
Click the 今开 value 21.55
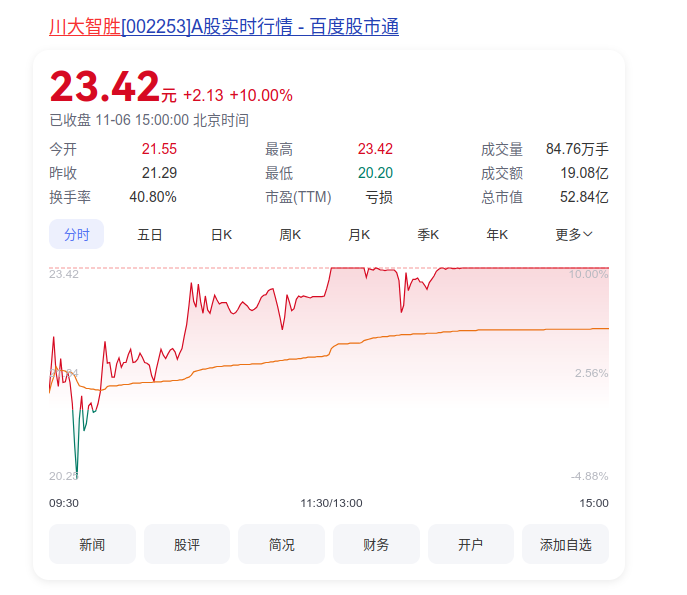[x=159, y=149]
